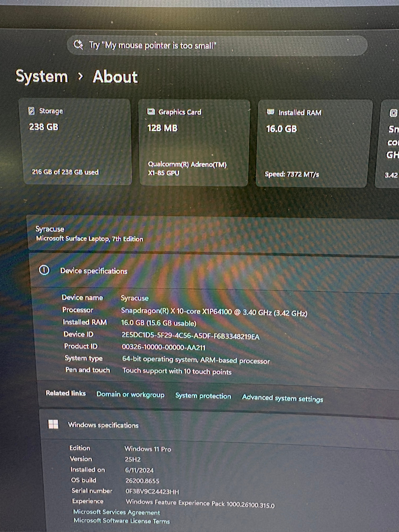Click the search box with mouse pointer suggestion
The width and height of the screenshot is (399, 532).
217,46
